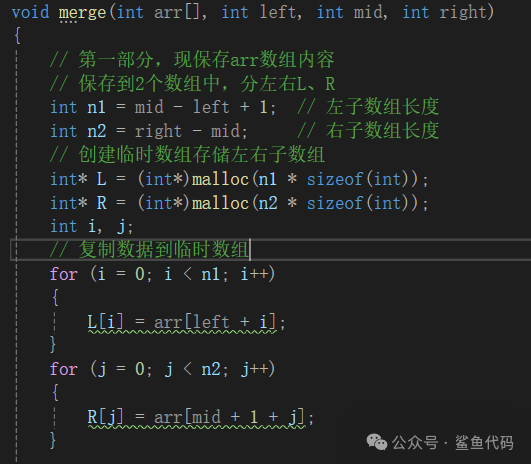The width and height of the screenshot is (531, 464).
Task: Click the 'for (j = 0; j < n2; j++)' line
Action: click(162, 369)
